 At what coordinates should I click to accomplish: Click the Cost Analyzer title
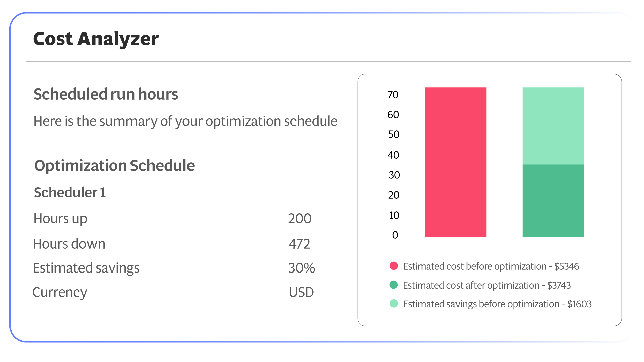(96, 39)
